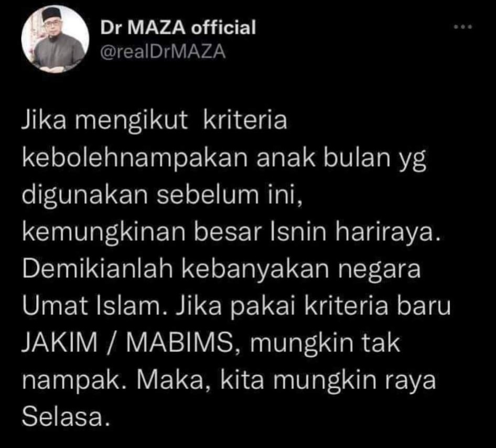Click the word digunakan in the tweet
This screenshot has width=496, height=448.
[85, 196]
